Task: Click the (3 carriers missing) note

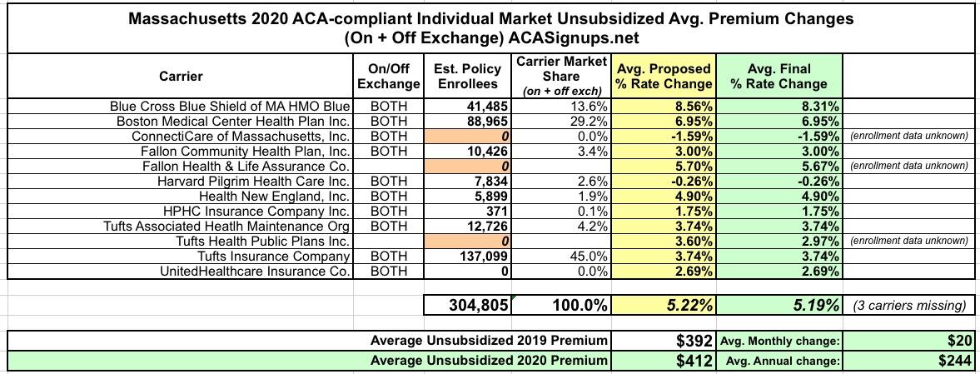Action: [908, 306]
